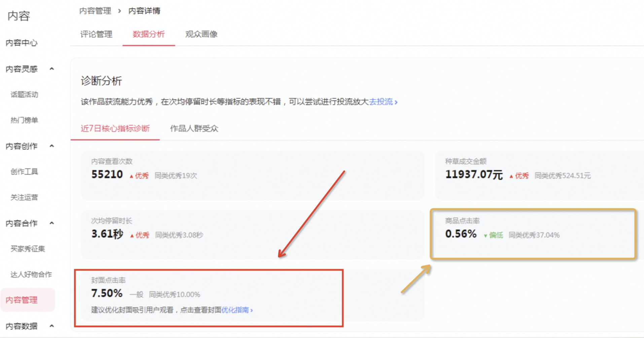Click the 同类优秀3.08秒 benchmark text
The width and height of the screenshot is (644, 338).
[179, 235]
